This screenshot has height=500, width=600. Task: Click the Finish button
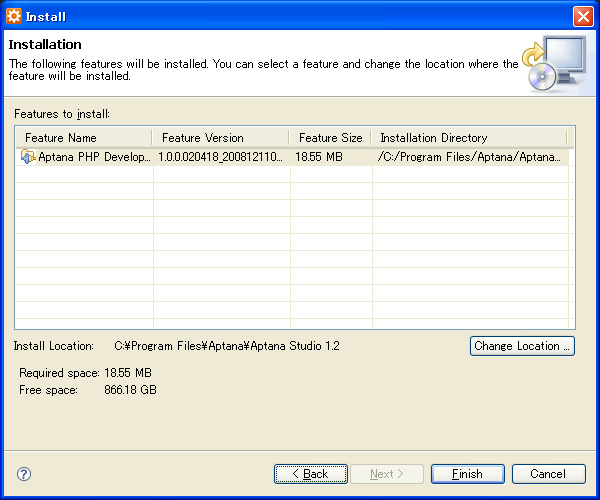tap(468, 474)
